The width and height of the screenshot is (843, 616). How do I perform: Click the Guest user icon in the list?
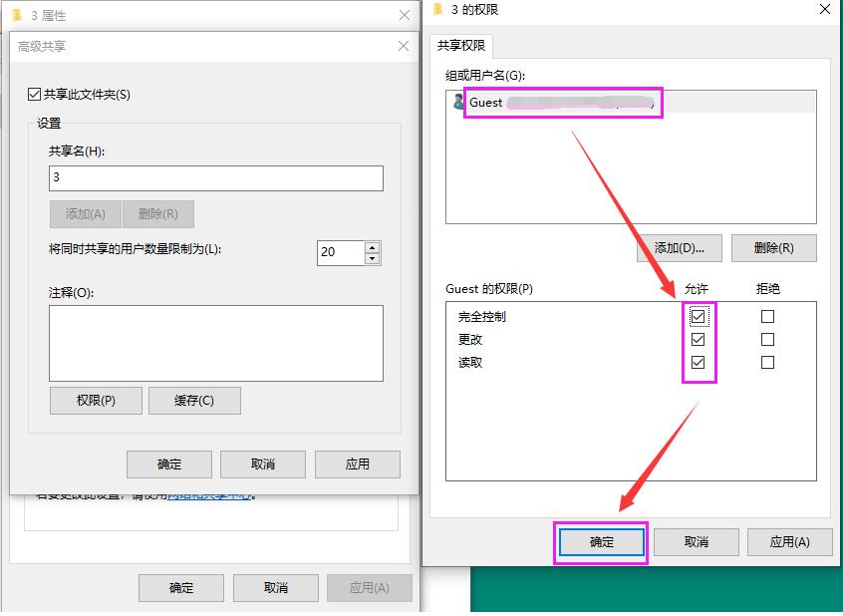tap(460, 101)
